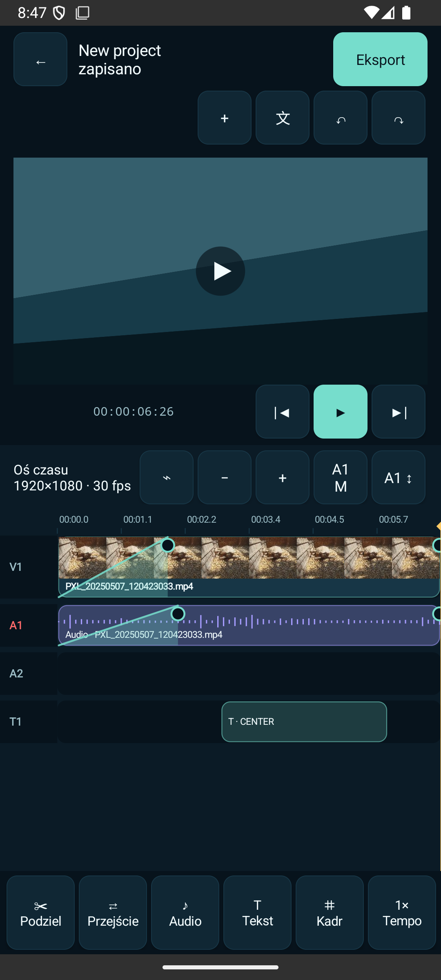This screenshot has height=980, width=441.
Task: Click the 00:05.7 mark on the time ruler
Action: pyautogui.click(x=393, y=519)
